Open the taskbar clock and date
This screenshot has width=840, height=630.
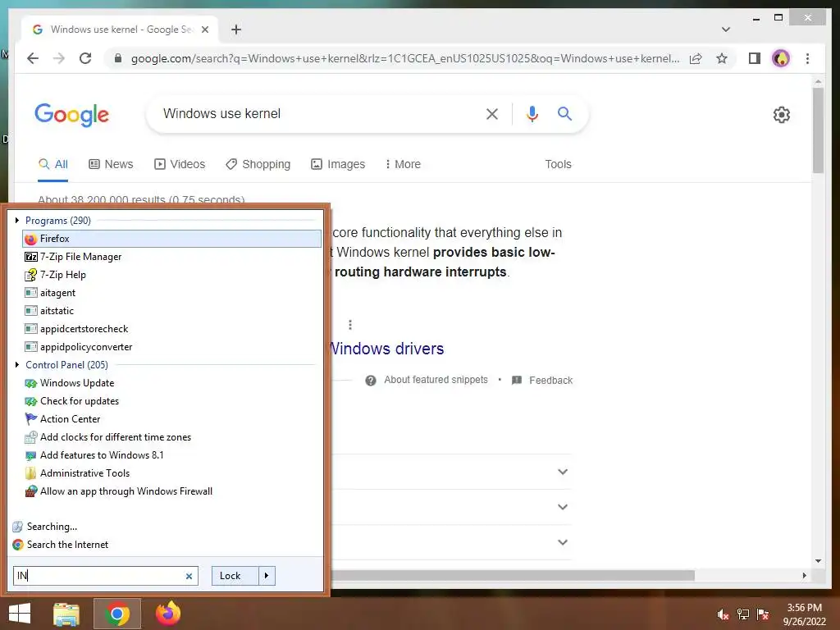pos(804,614)
